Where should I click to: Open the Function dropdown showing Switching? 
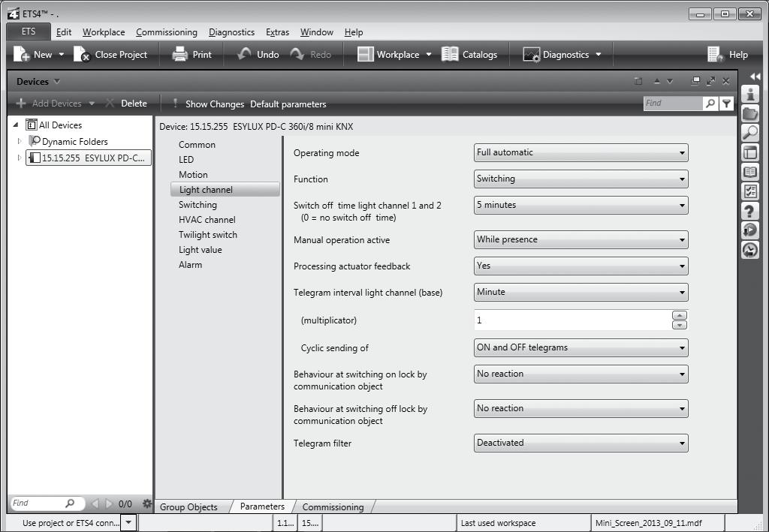tap(581, 179)
